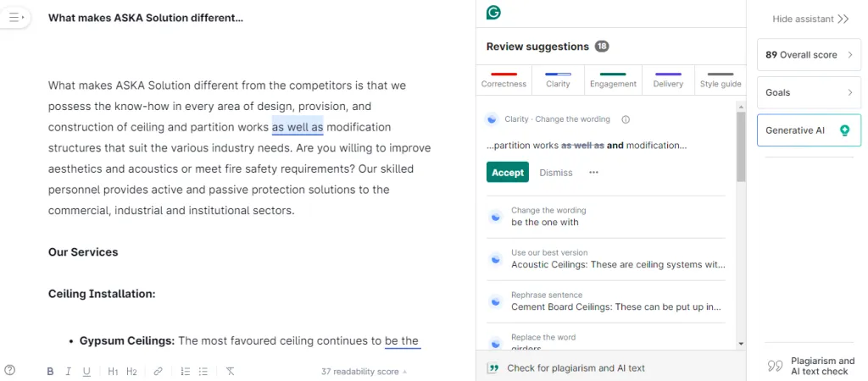Click the 'Our Services' heading
Screen dimensions: 868x381
(83, 252)
